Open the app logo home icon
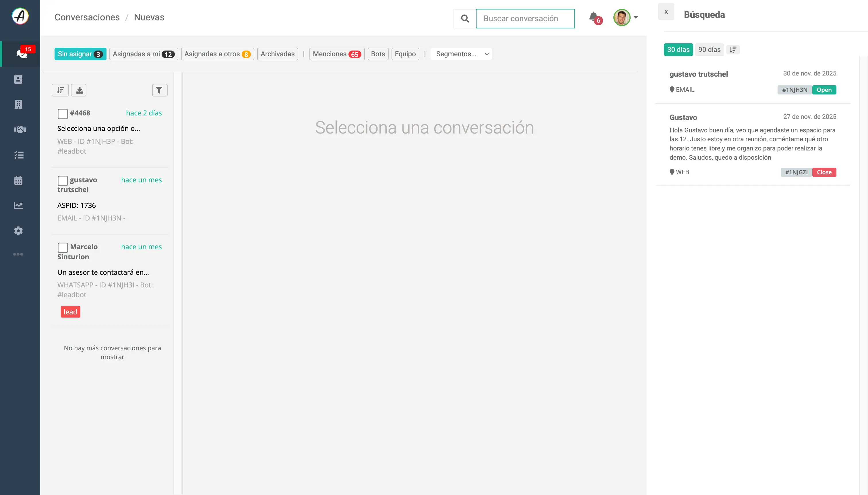The height and width of the screenshot is (495, 868). coord(20,16)
